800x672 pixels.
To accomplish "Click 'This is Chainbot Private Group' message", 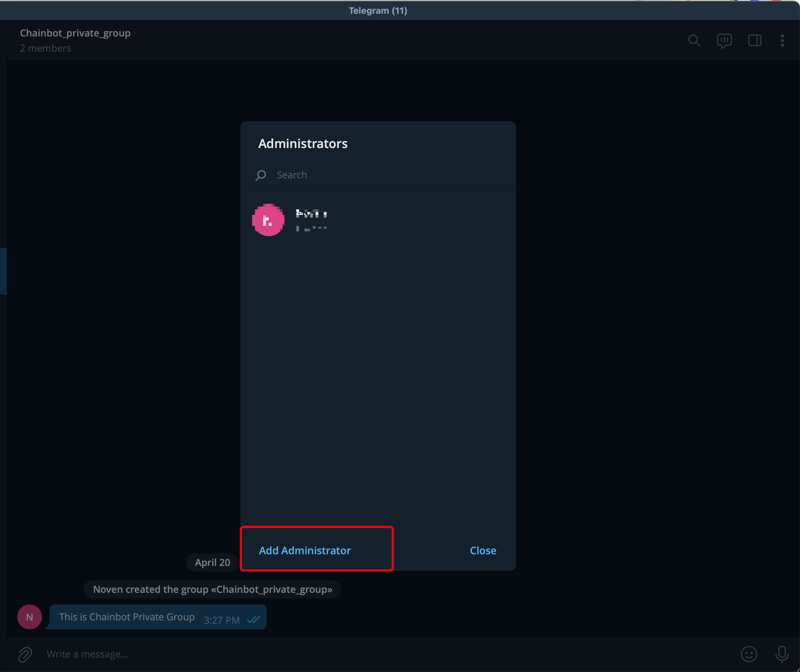I will tap(127, 617).
